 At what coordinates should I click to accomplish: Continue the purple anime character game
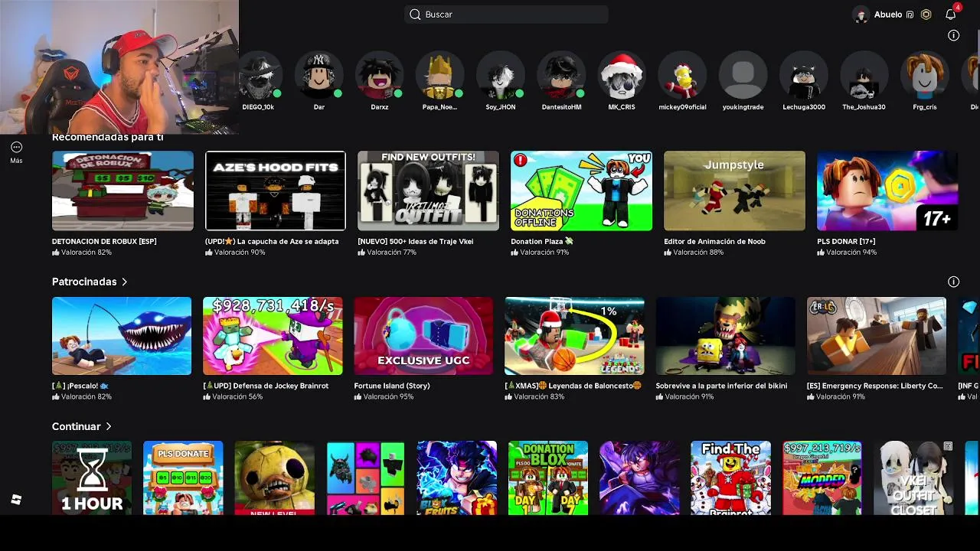coord(639,478)
